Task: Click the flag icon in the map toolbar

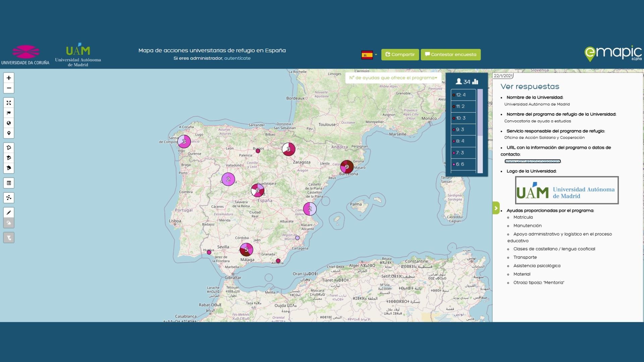Action: point(9,113)
